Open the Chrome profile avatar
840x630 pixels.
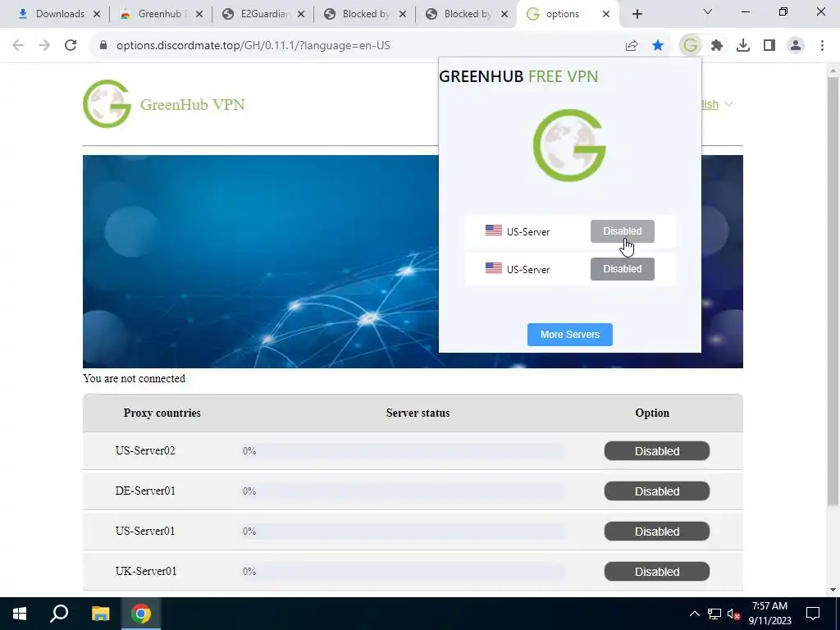[x=796, y=46]
